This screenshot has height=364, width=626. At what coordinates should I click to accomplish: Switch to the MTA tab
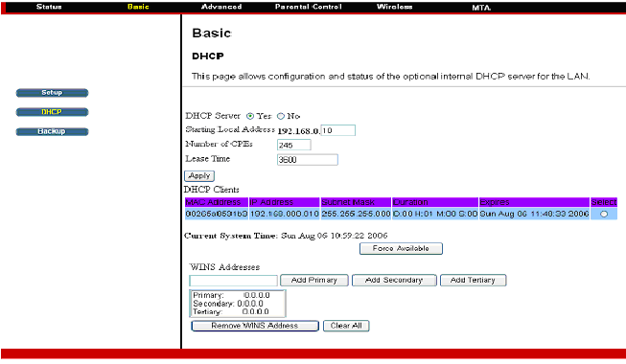point(481,8)
